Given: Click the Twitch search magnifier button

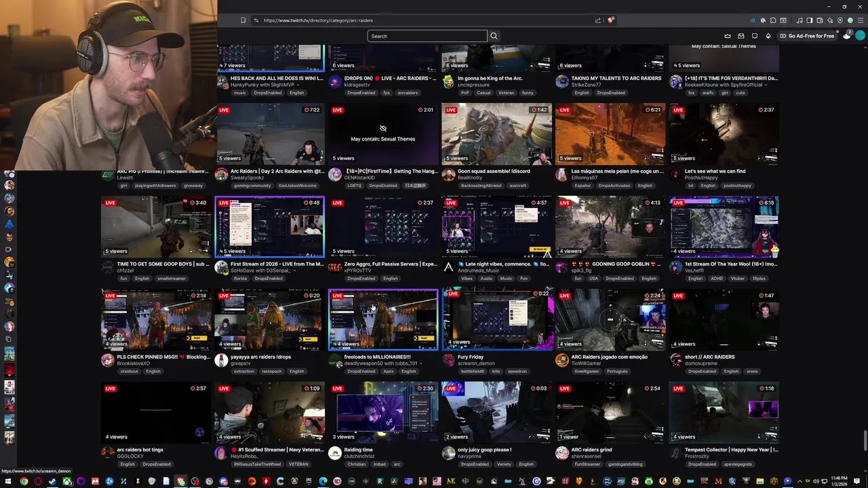Looking at the screenshot, I should (494, 36).
